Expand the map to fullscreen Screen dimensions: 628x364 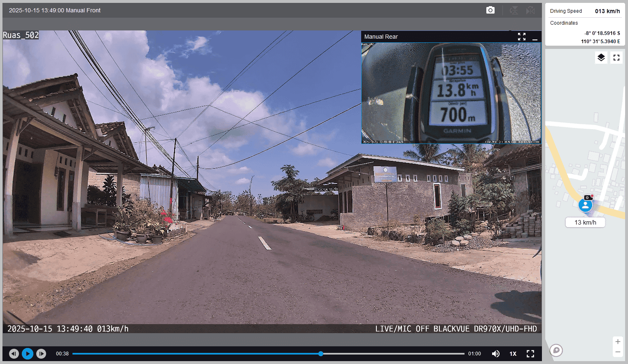click(x=616, y=58)
